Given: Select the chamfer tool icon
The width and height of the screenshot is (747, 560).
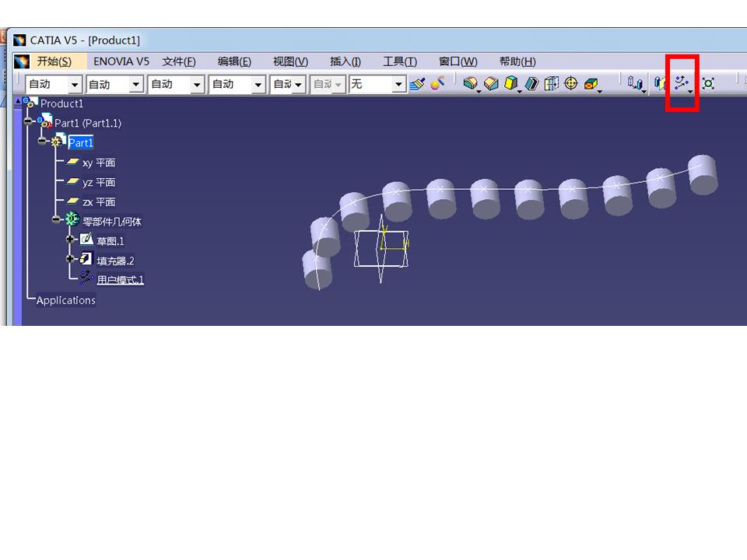Looking at the screenshot, I should [491, 84].
